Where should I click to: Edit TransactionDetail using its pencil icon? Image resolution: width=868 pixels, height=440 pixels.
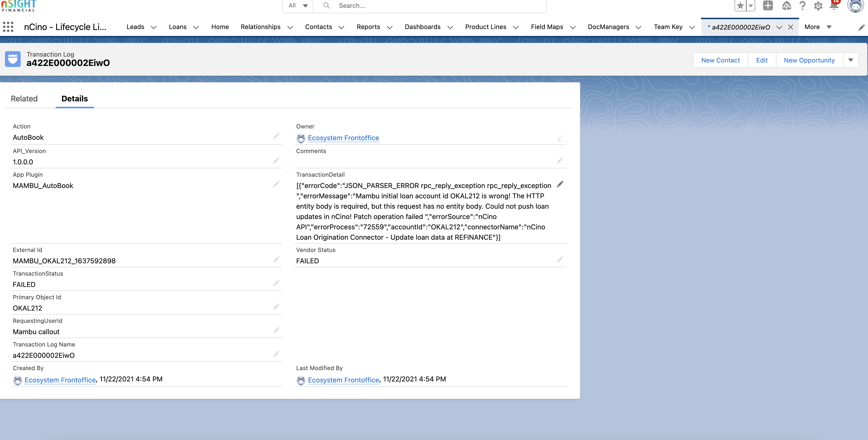click(560, 184)
